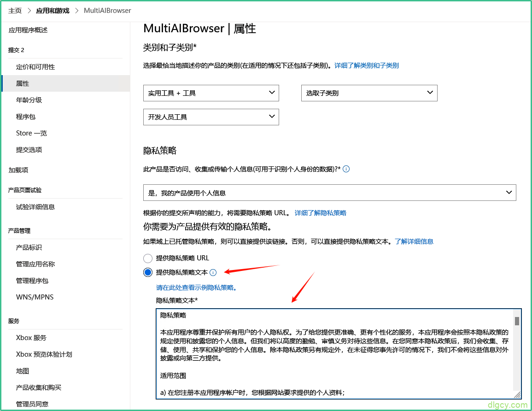Viewport: 532px width, 411px height.
Task: Expand the 开发人员工具 dropdown
Action: pyautogui.click(x=211, y=117)
